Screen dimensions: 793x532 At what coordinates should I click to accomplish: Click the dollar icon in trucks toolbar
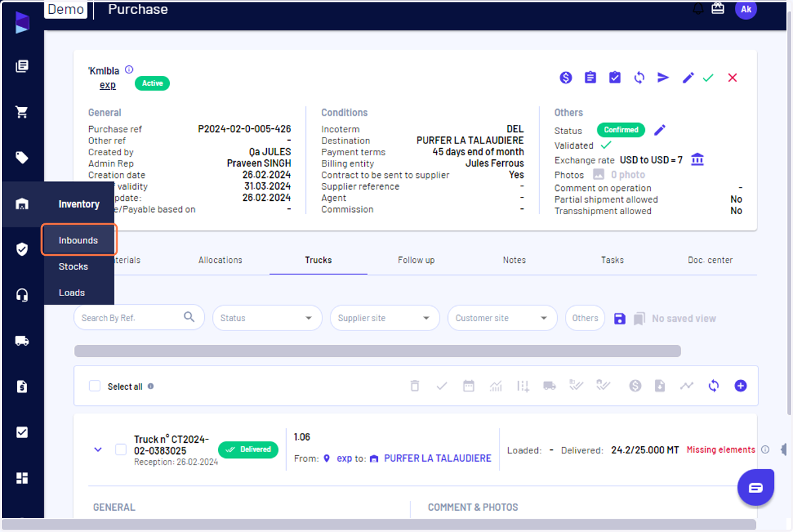(x=635, y=386)
